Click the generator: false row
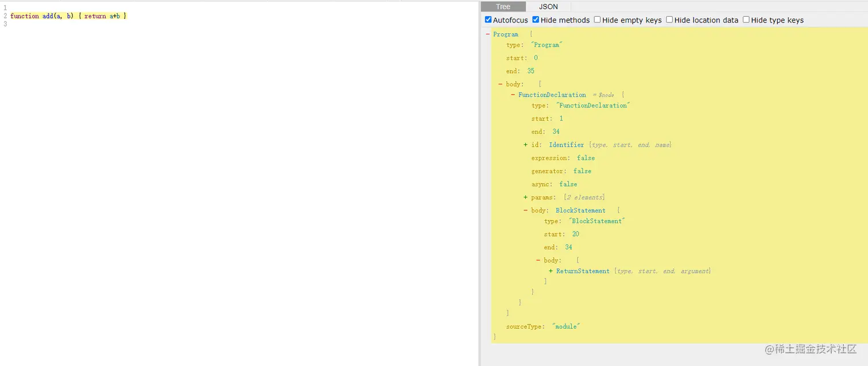The height and width of the screenshot is (366, 868). [x=561, y=171]
